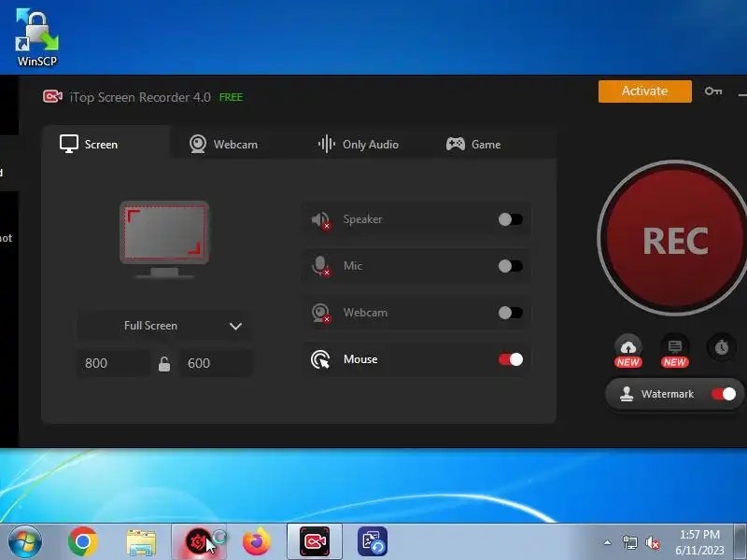
Task: Enable the Webcam overlay toggle
Action: [x=510, y=313]
